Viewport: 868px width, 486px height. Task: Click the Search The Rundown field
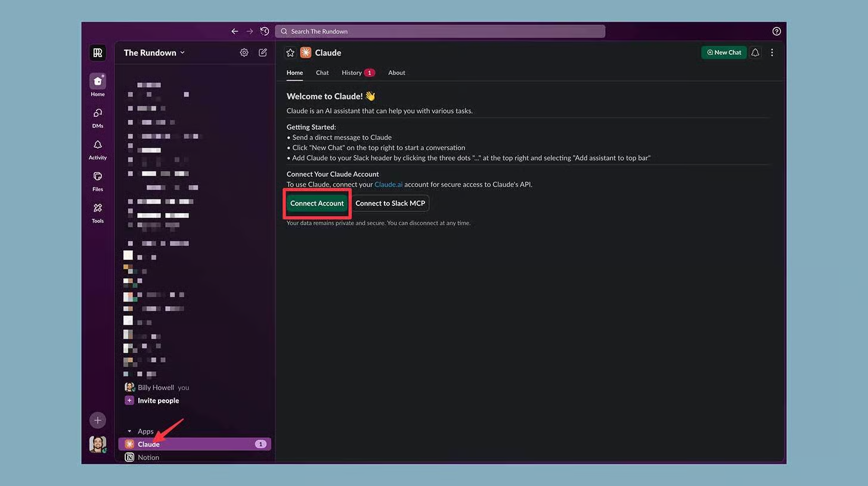[440, 32]
